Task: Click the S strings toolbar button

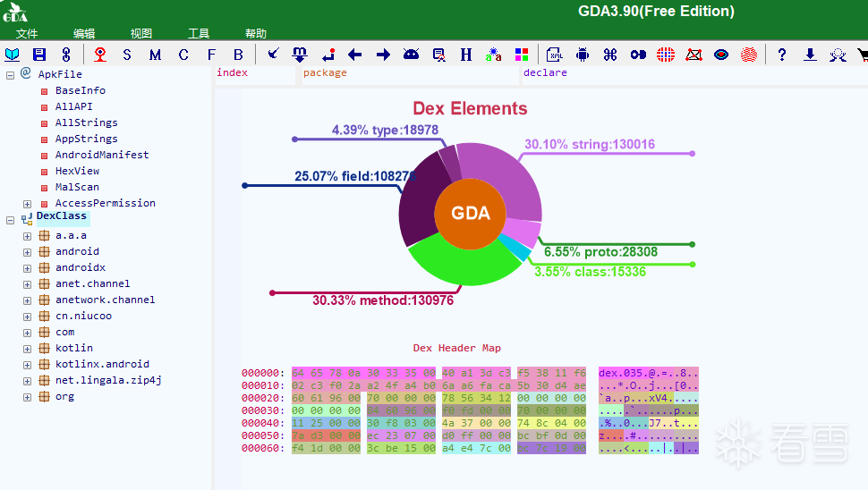Action: [127, 55]
